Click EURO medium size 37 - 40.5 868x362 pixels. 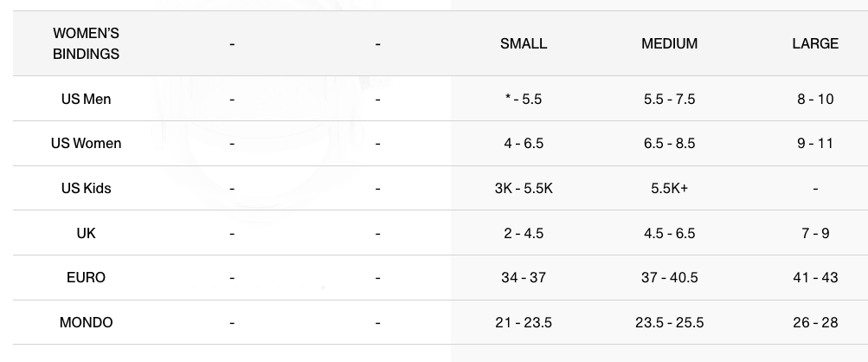point(669,277)
